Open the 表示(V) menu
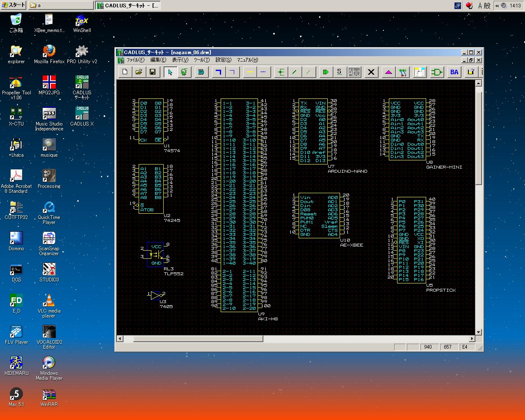The image size is (525, 420). [180, 60]
